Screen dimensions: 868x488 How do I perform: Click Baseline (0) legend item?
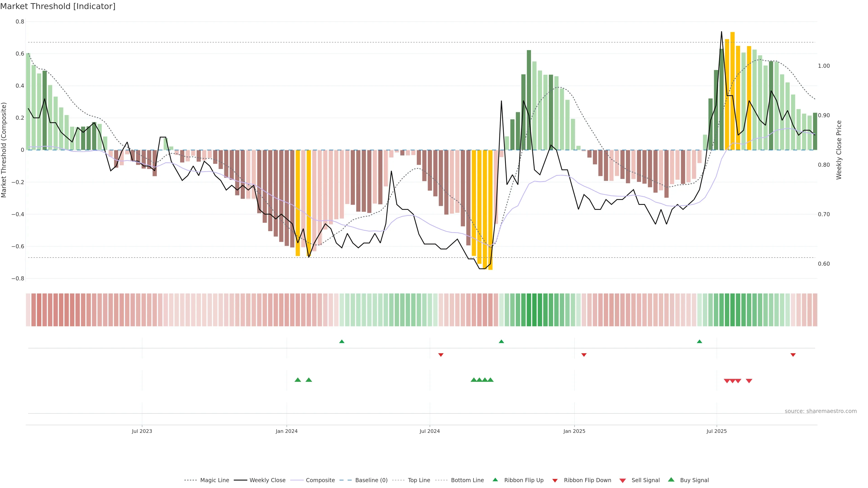[x=371, y=480]
